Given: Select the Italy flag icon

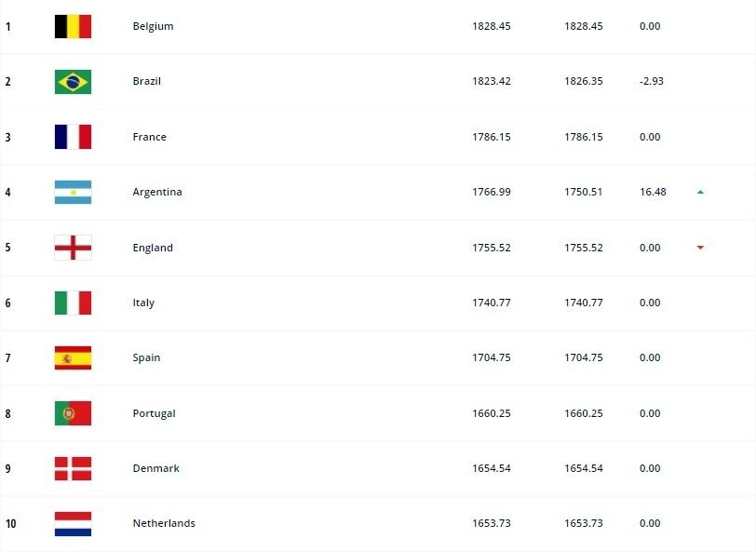Looking at the screenshot, I should tap(73, 303).
